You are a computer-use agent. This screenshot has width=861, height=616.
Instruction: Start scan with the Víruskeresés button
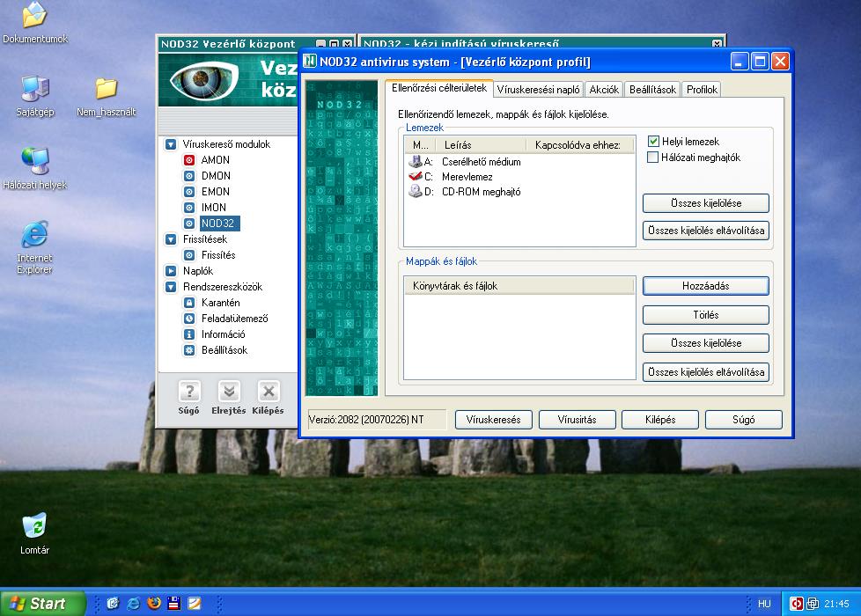click(494, 420)
